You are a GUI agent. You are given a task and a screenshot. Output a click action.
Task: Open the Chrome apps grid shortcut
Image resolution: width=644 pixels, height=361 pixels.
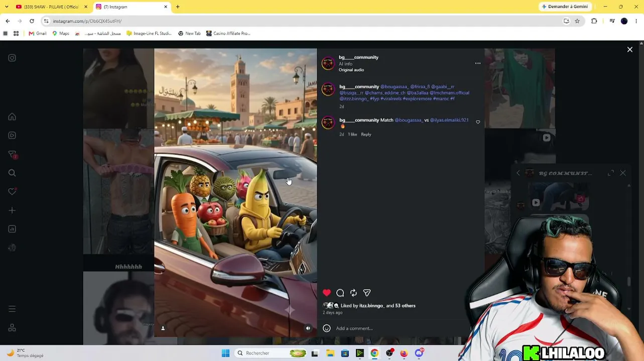[x=16, y=34]
